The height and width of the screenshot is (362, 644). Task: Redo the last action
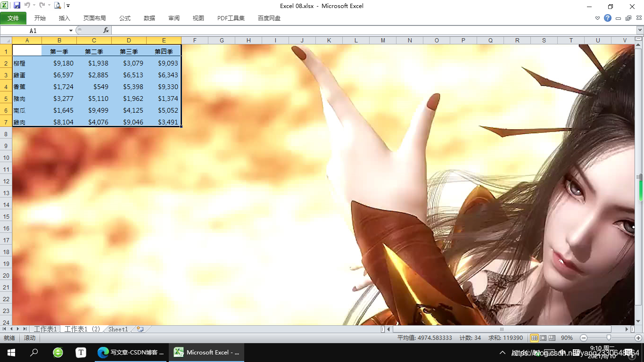(x=42, y=6)
